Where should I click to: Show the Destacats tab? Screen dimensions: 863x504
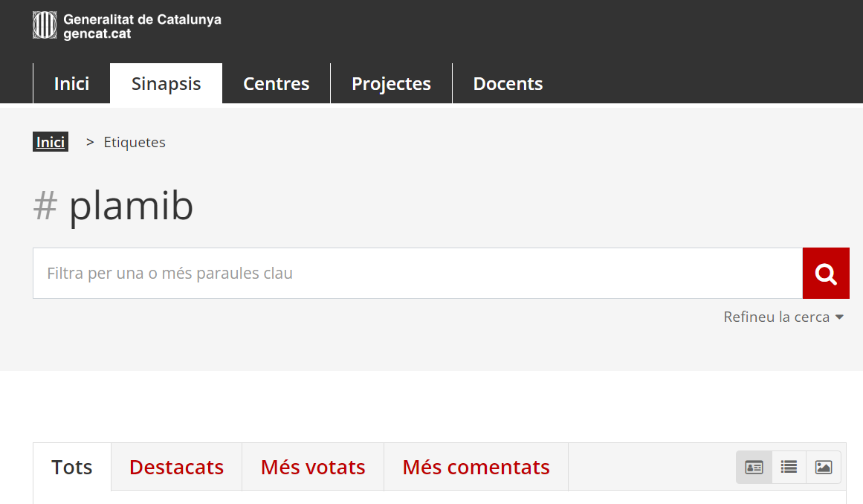176,468
